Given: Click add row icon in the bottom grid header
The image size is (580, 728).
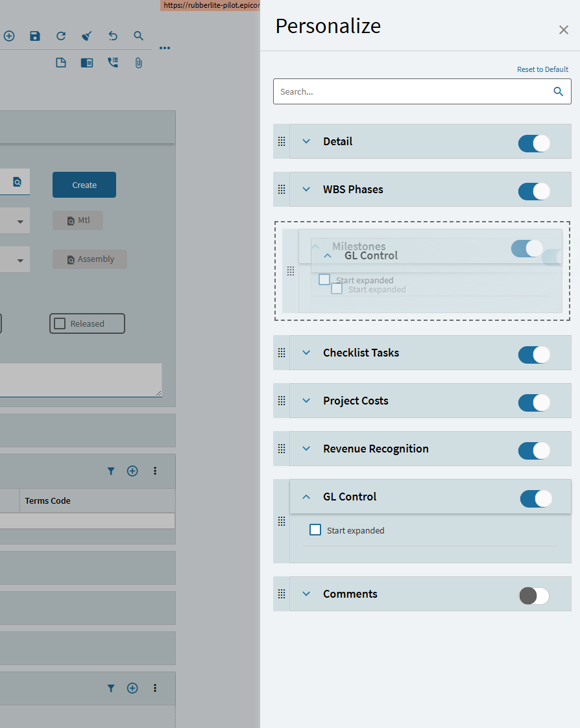Looking at the screenshot, I should point(132,688).
